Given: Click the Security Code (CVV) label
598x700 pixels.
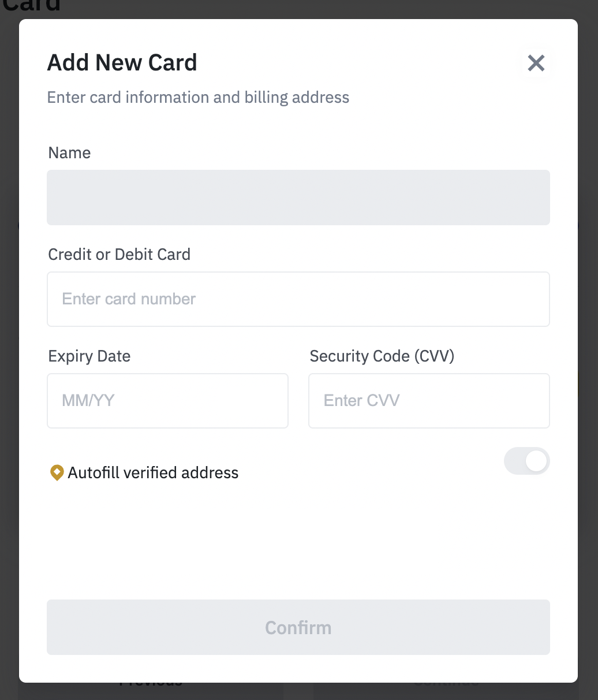Looking at the screenshot, I should pos(382,356).
